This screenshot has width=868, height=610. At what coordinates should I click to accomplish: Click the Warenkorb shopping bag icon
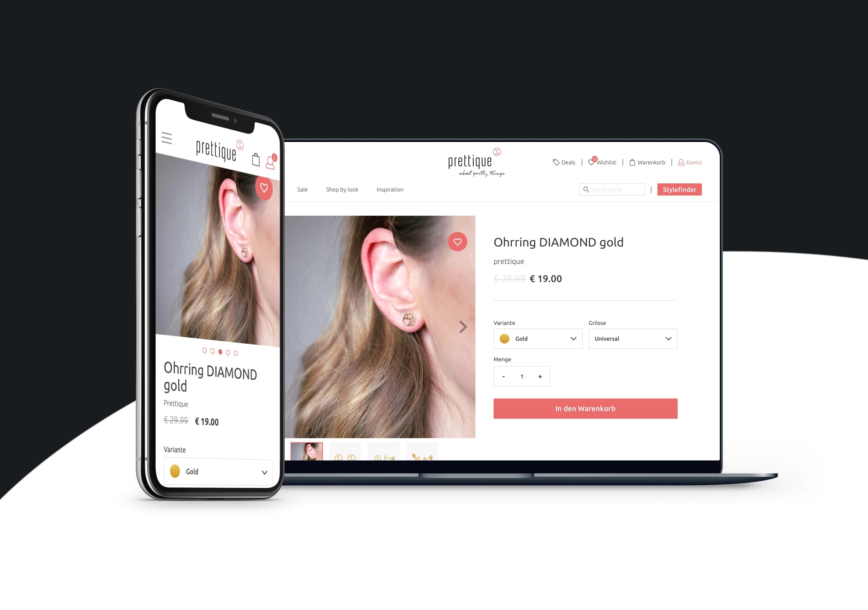point(631,162)
